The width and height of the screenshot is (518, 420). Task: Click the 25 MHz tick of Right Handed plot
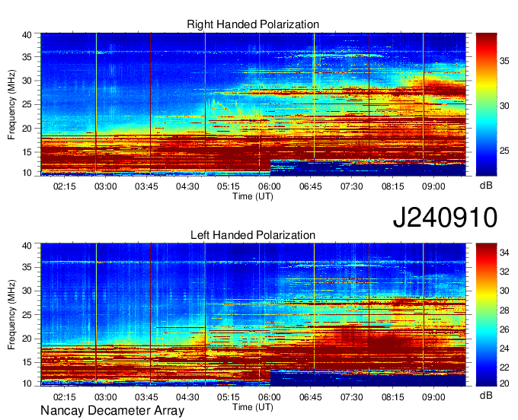coord(27,104)
